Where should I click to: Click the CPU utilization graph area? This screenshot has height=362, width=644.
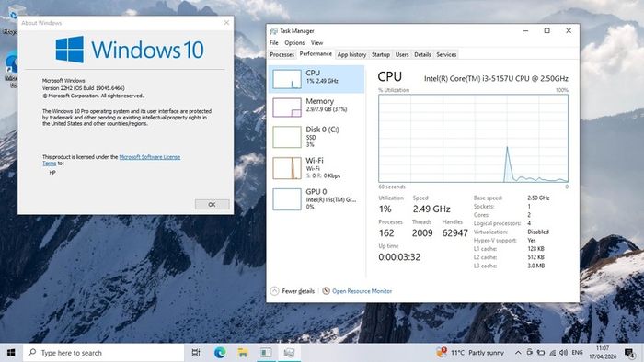click(473, 139)
